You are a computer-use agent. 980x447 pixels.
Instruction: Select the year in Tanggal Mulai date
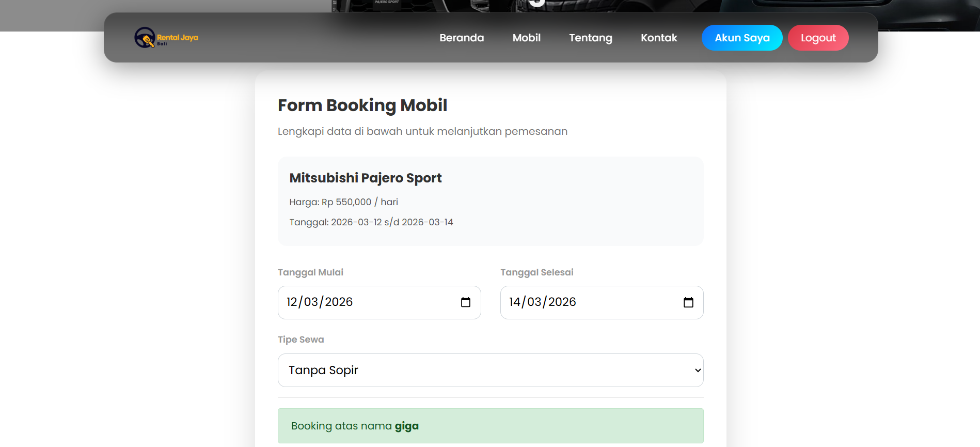[339, 302]
